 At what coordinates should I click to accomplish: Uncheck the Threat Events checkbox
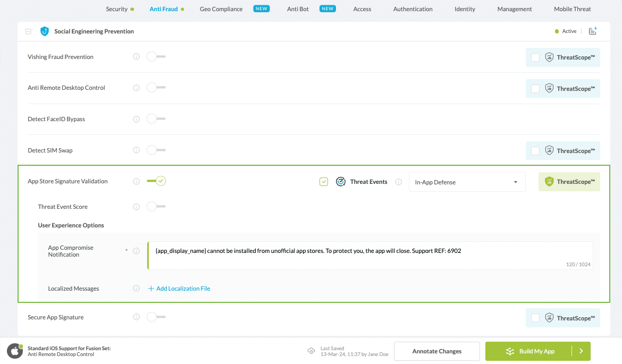pyautogui.click(x=324, y=182)
